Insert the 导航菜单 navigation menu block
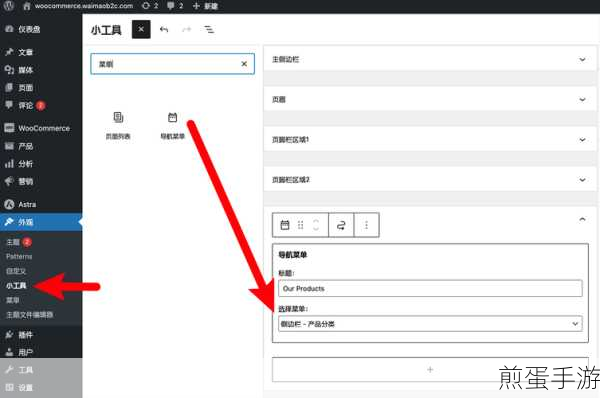Screen dimensions: 600x398 [173, 126]
